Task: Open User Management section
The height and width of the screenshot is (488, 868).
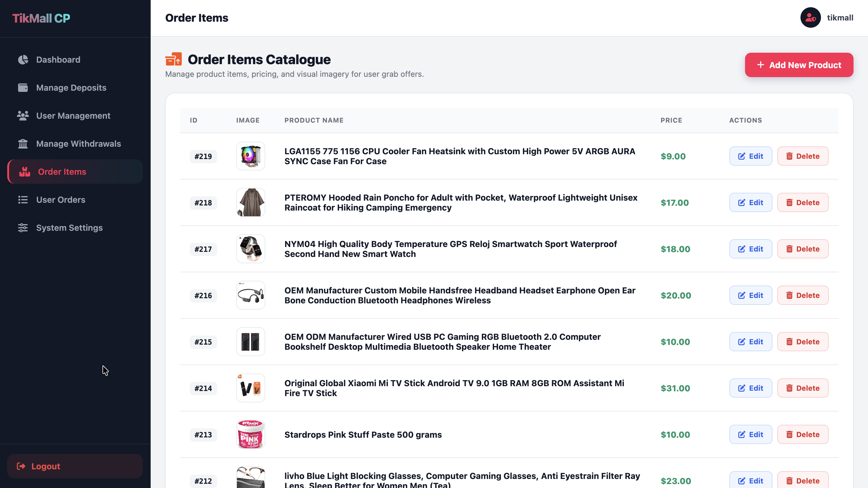Action: click(75, 115)
